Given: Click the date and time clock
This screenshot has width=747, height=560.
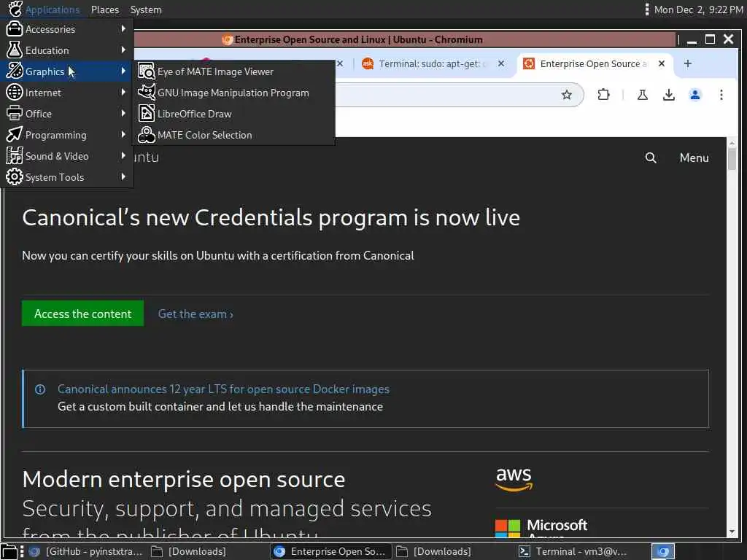Looking at the screenshot, I should click(698, 9).
